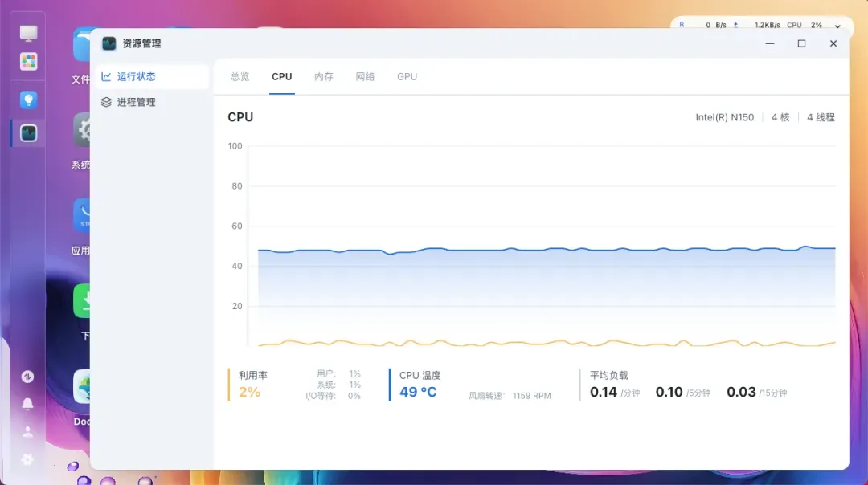Open the 进程管理 sidebar item
Viewport: 868px width, 485px height.
point(152,102)
